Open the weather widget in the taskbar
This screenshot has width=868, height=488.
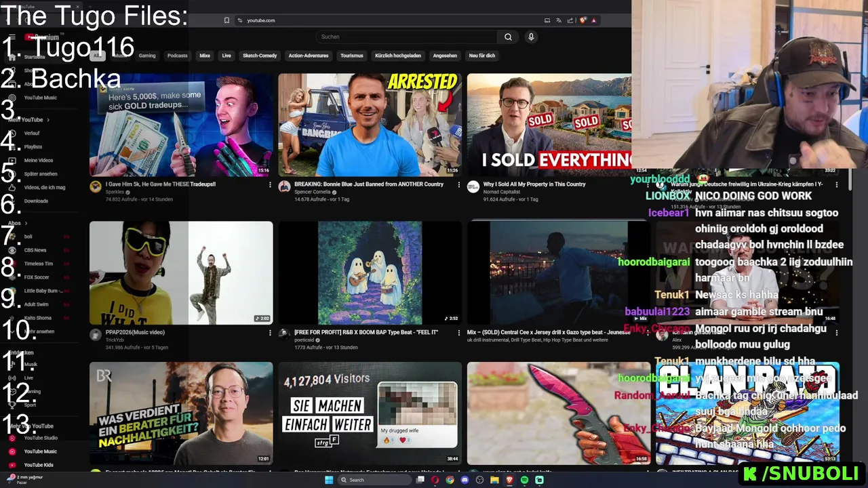[24, 479]
